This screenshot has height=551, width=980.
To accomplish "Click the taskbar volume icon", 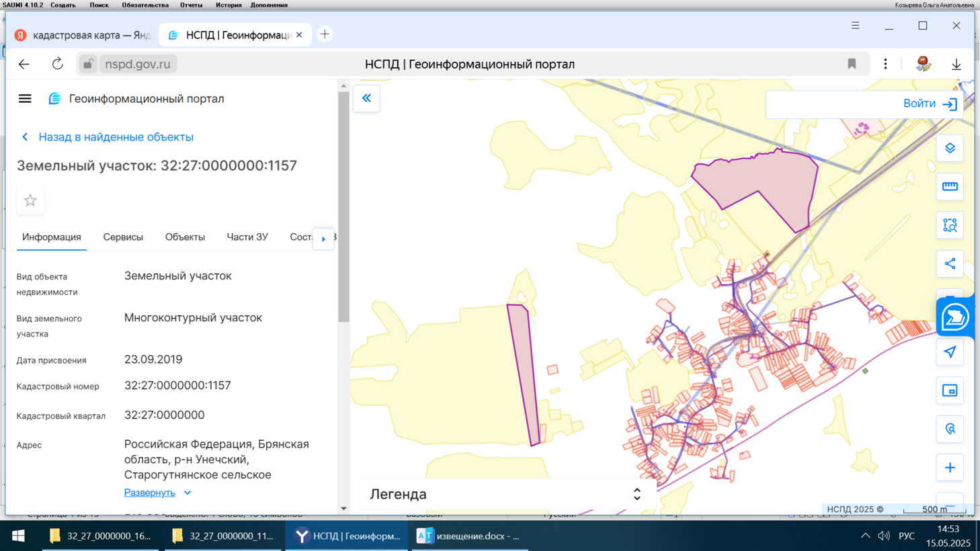I will coord(883,536).
